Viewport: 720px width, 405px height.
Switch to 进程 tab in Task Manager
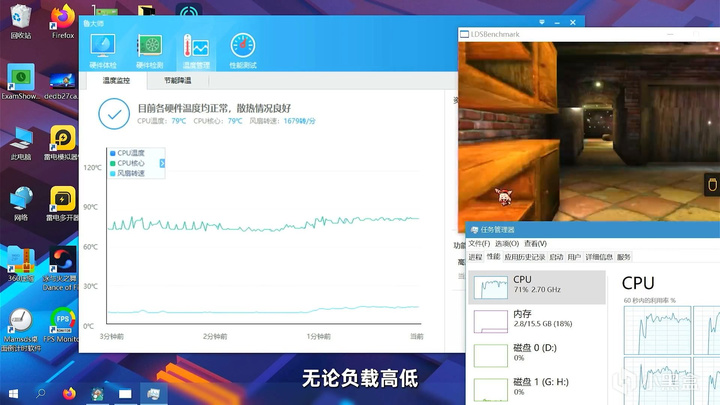[x=476, y=257]
